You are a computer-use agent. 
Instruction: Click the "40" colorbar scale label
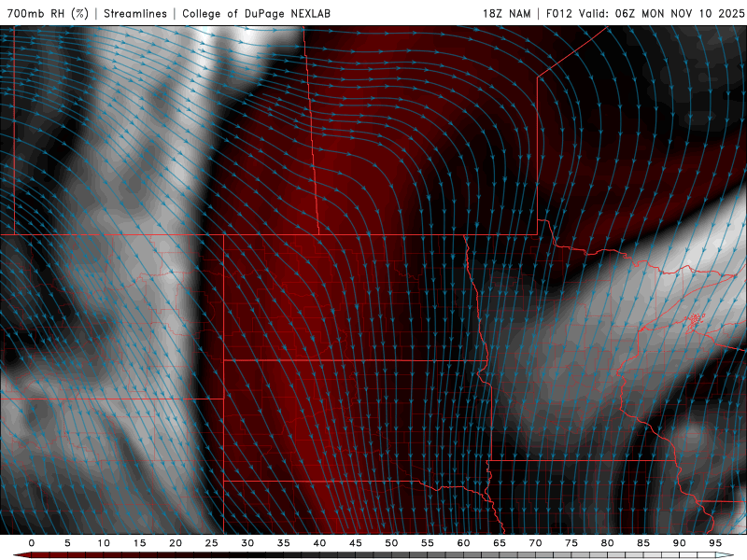coord(319,543)
